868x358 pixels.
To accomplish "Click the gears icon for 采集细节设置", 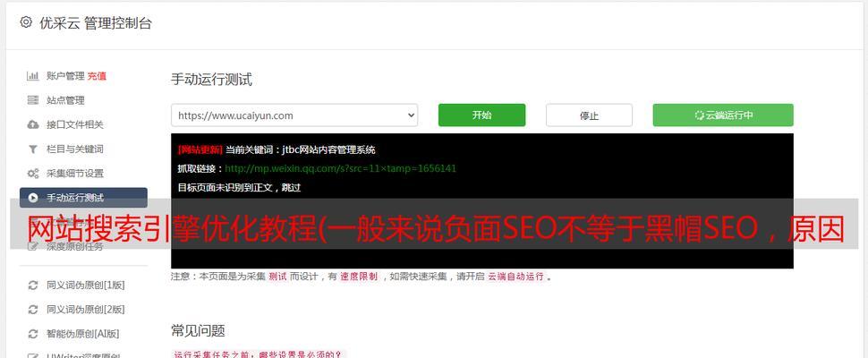I will click(32, 174).
